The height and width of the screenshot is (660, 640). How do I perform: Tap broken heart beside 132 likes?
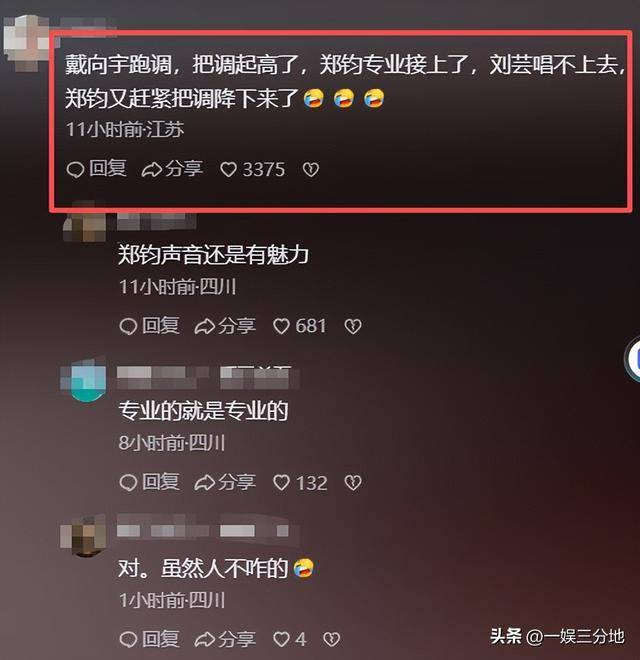(x=353, y=483)
